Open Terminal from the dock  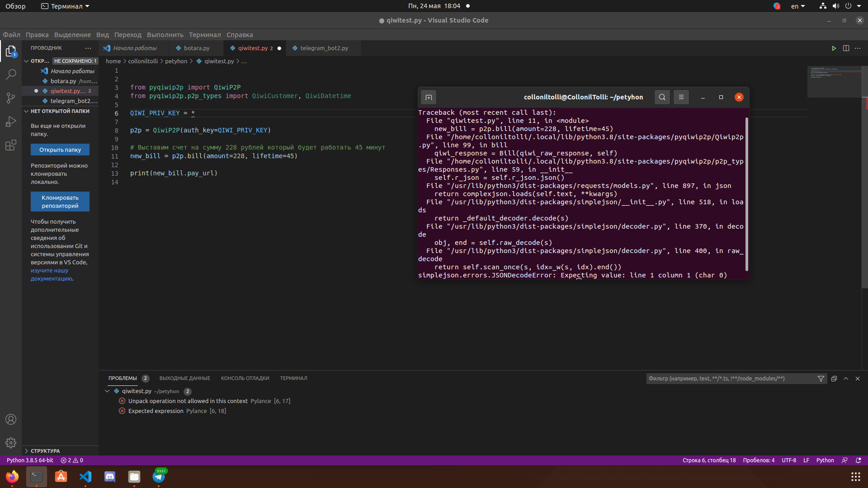click(x=37, y=477)
